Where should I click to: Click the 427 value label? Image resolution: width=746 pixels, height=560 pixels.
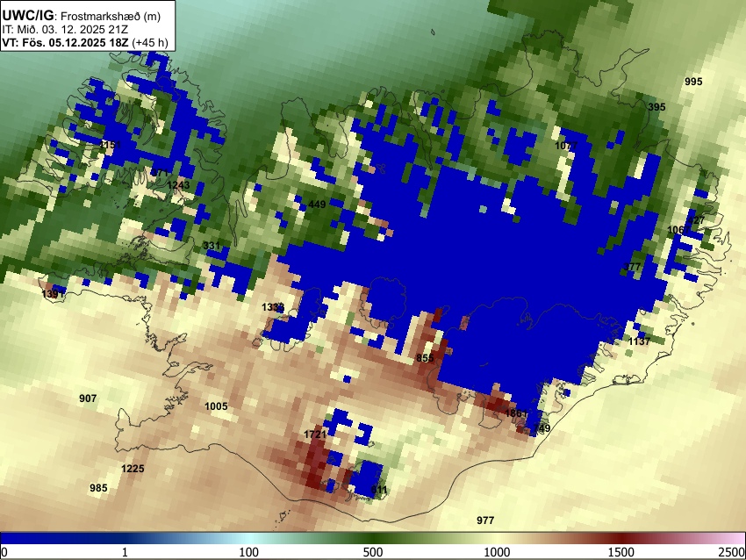(696, 220)
